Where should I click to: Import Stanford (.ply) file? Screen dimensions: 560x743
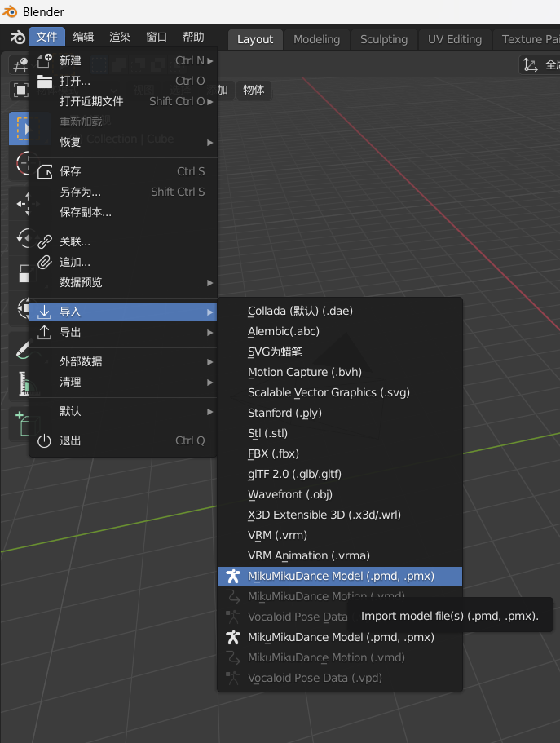(x=340, y=413)
